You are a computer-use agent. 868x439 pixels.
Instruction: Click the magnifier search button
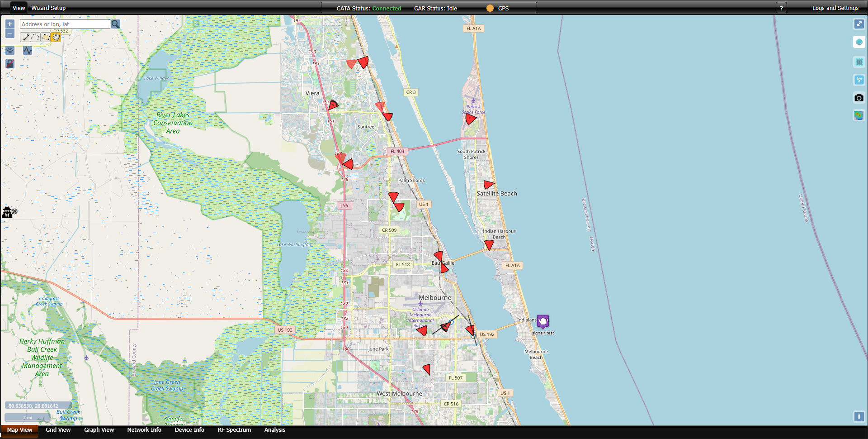tap(116, 24)
